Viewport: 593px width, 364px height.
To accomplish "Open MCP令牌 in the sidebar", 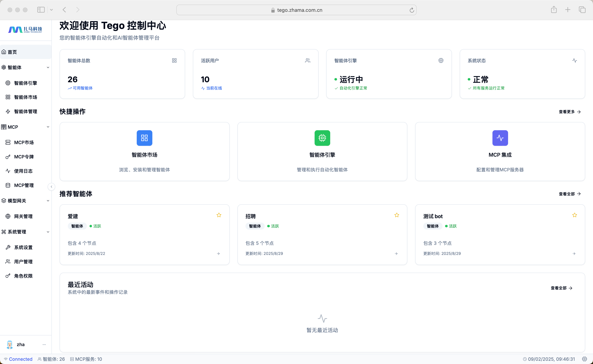I will 24,157.
